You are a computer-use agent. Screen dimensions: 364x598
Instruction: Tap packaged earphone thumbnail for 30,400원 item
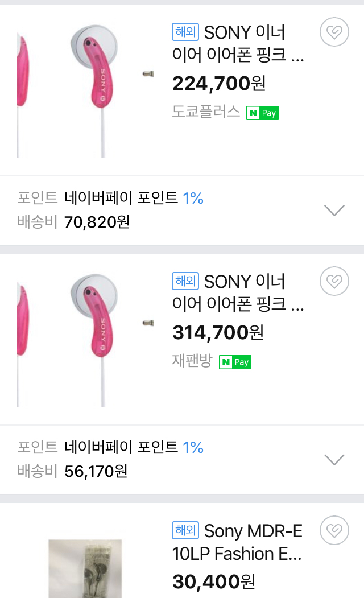[x=85, y=569]
